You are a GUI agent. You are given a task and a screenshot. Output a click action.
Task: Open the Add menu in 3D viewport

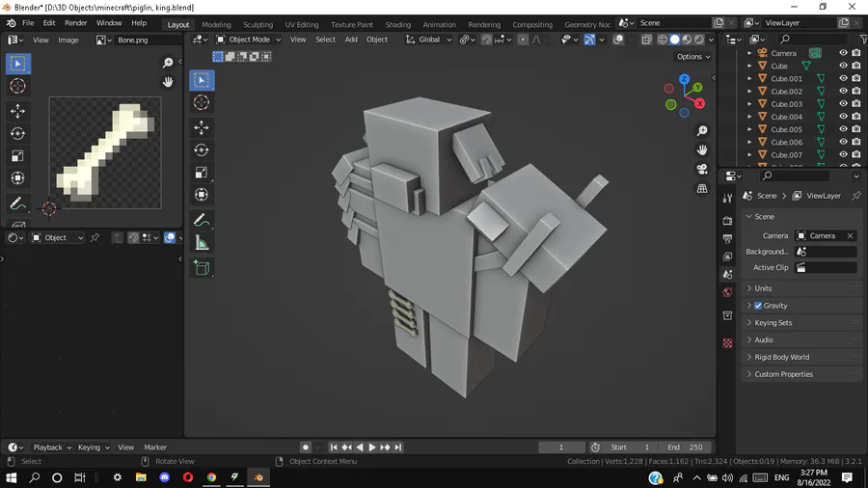pos(351,40)
